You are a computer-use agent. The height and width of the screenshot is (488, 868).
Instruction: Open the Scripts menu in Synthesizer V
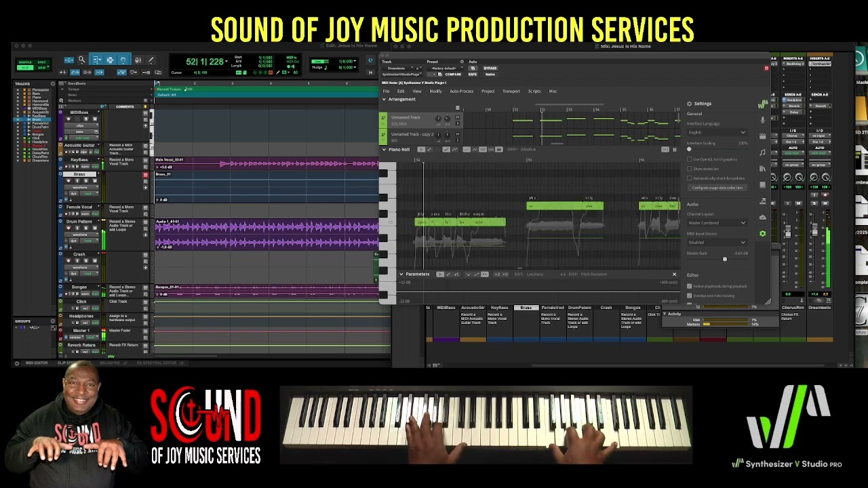(x=534, y=91)
